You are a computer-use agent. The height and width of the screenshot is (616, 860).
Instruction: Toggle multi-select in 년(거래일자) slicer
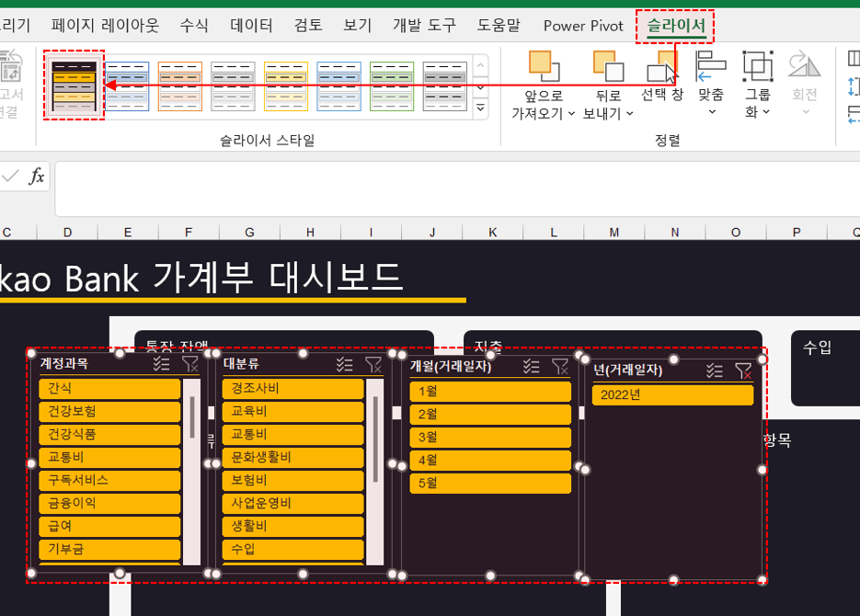(714, 371)
